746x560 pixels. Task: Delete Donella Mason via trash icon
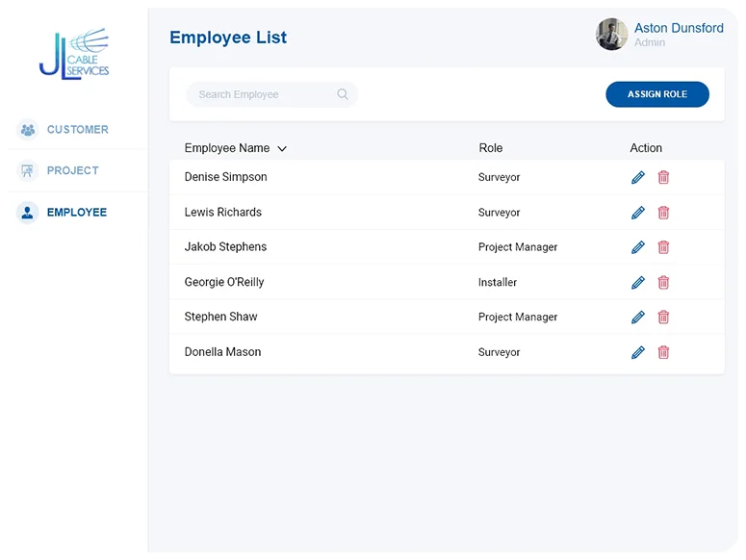point(663,352)
